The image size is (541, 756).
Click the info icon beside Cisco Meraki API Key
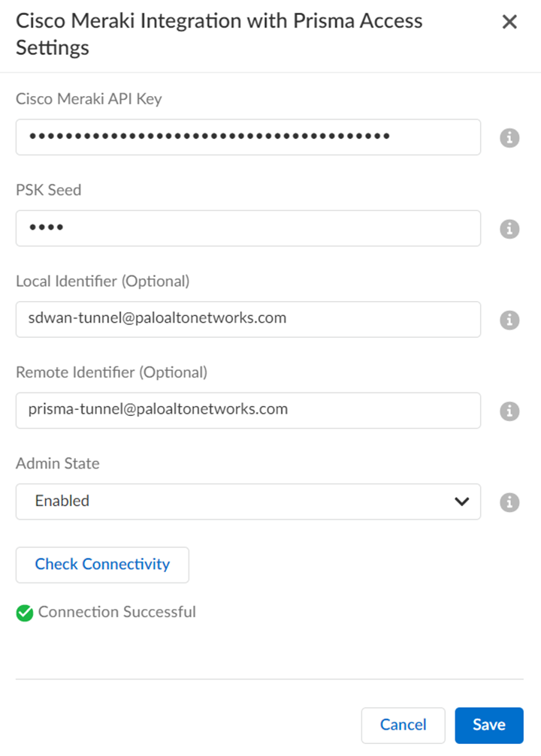pyautogui.click(x=509, y=137)
